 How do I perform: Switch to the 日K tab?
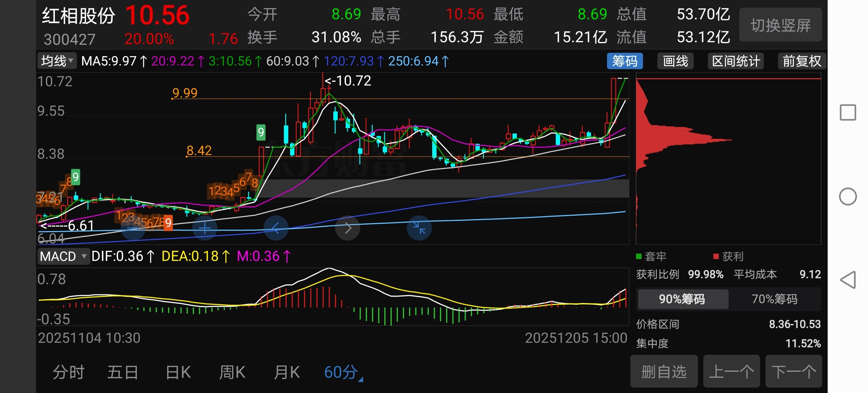tap(178, 373)
